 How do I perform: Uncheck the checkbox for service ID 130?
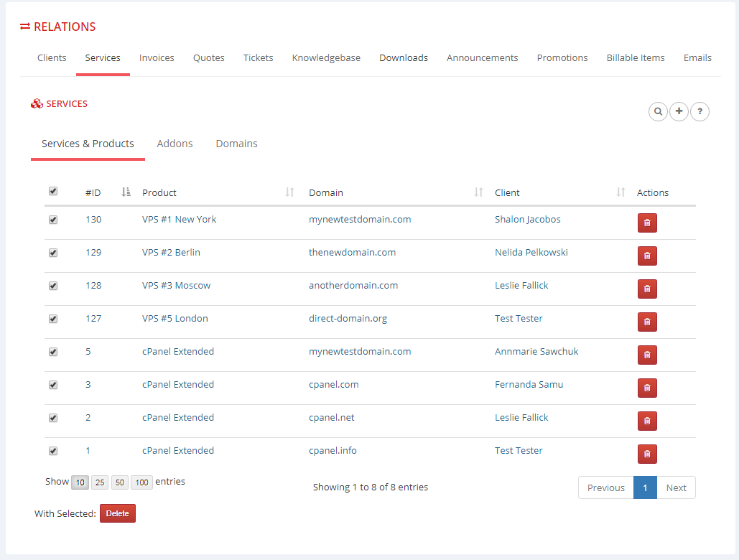tap(52, 219)
